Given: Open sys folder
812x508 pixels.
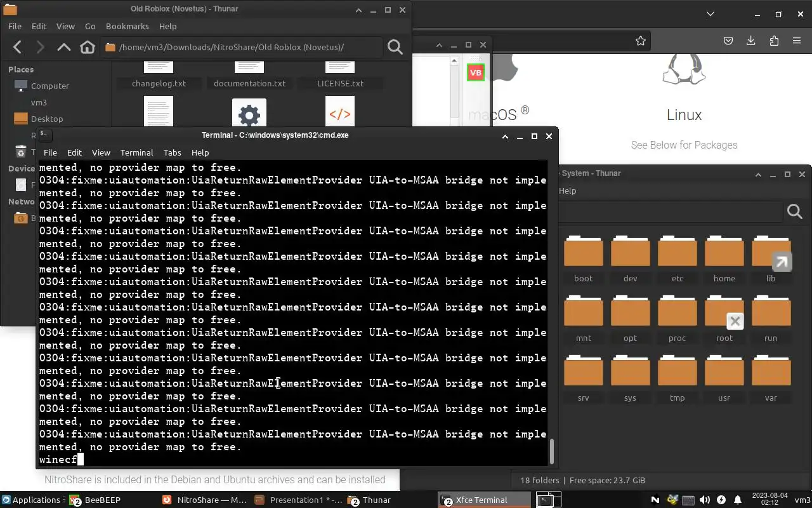Looking at the screenshot, I should click(x=630, y=378).
